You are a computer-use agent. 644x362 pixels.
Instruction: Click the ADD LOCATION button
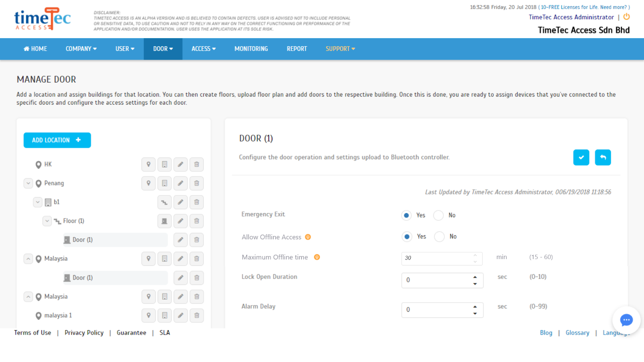pos(57,140)
